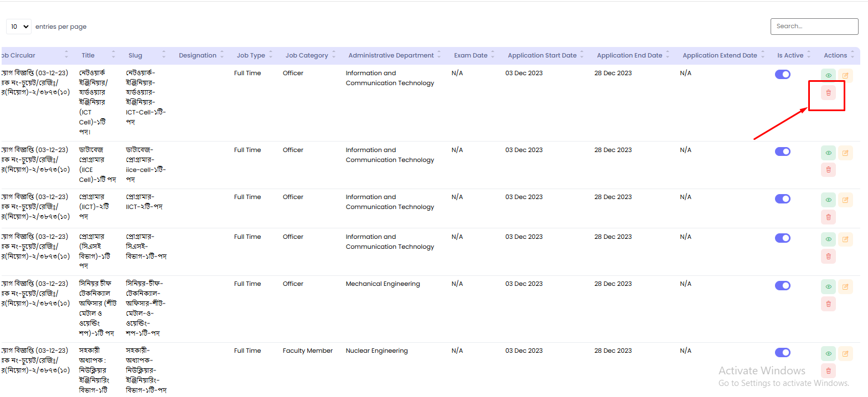The image size is (868, 397).
Task: Open edit icon for the Nuclear Engineering row
Action: [845, 353]
